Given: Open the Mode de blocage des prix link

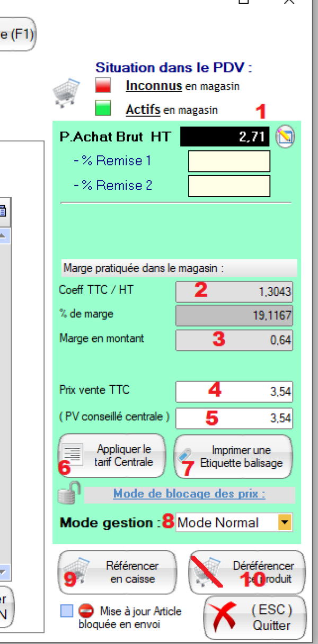Looking at the screenshot, I should (x=189, y=494).
